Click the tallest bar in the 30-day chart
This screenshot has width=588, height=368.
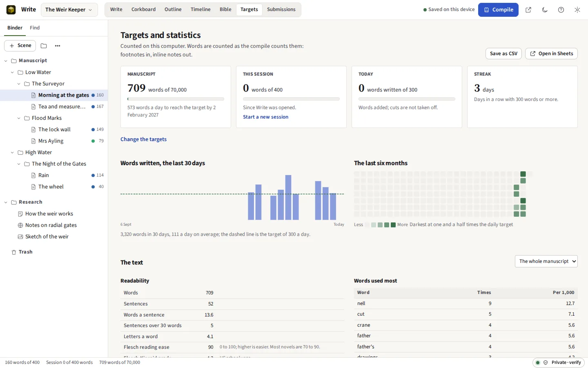(x=288, y=197)
